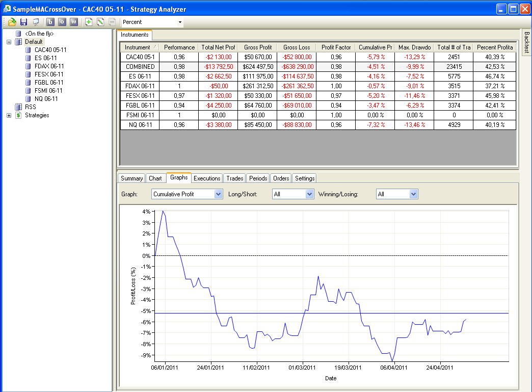
Task: Open the Long/Short filter dropdown
Action: 309,194
